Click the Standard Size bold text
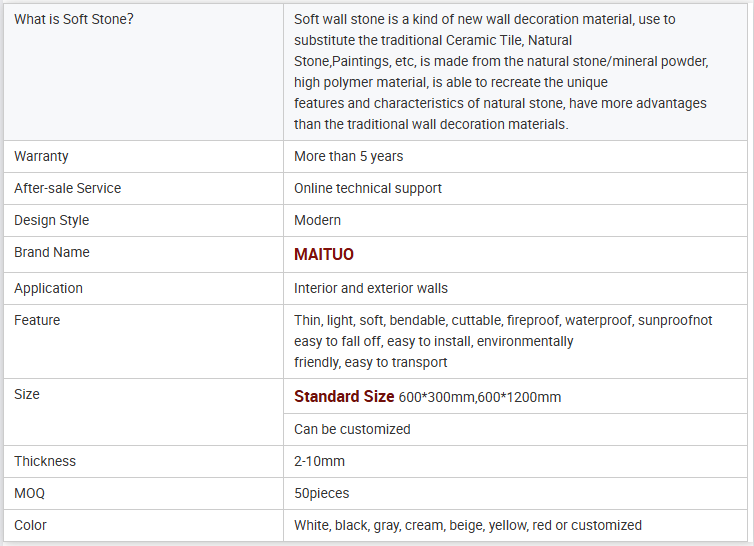Viewport: 754px width, 546px height. [x=344, y=397]
